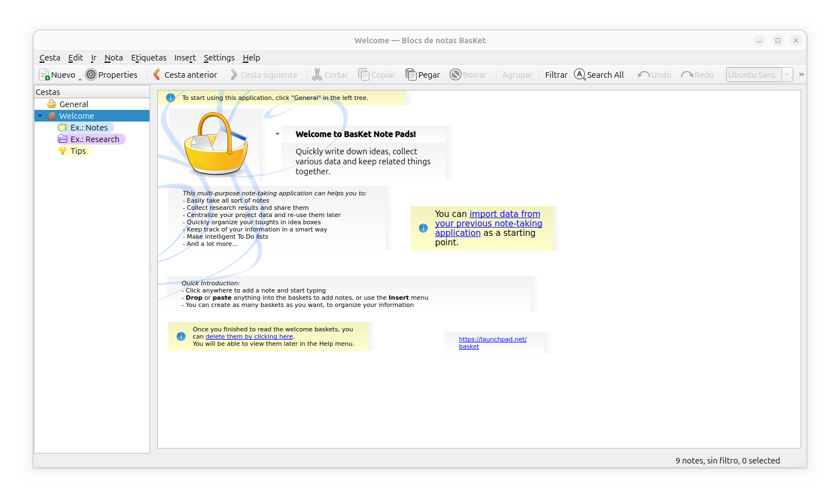840x504 pixels.
Task: Click the General basket icon
Action: coord(52,104)
